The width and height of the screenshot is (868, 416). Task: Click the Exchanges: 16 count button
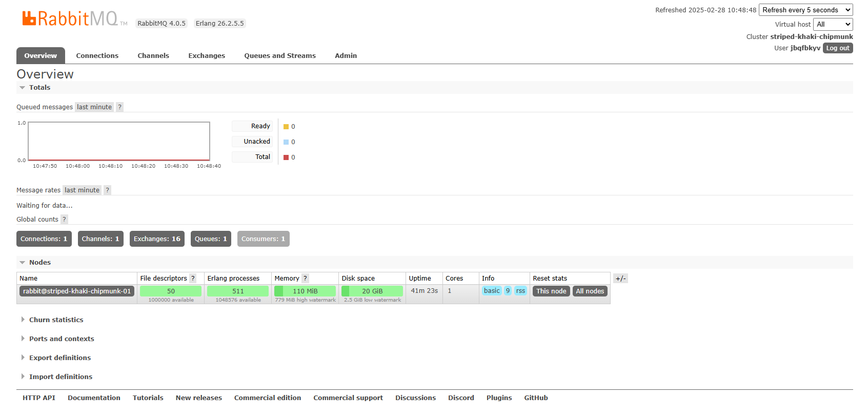point(157,239)
